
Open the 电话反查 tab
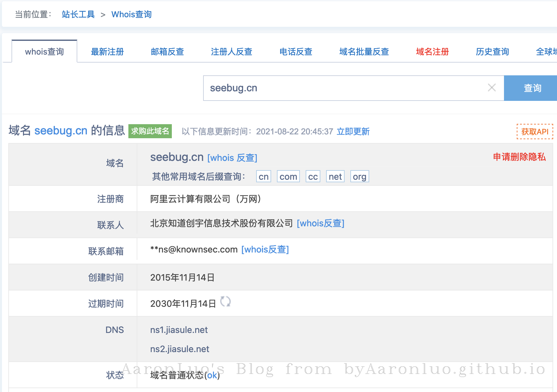tap(296, 52)
